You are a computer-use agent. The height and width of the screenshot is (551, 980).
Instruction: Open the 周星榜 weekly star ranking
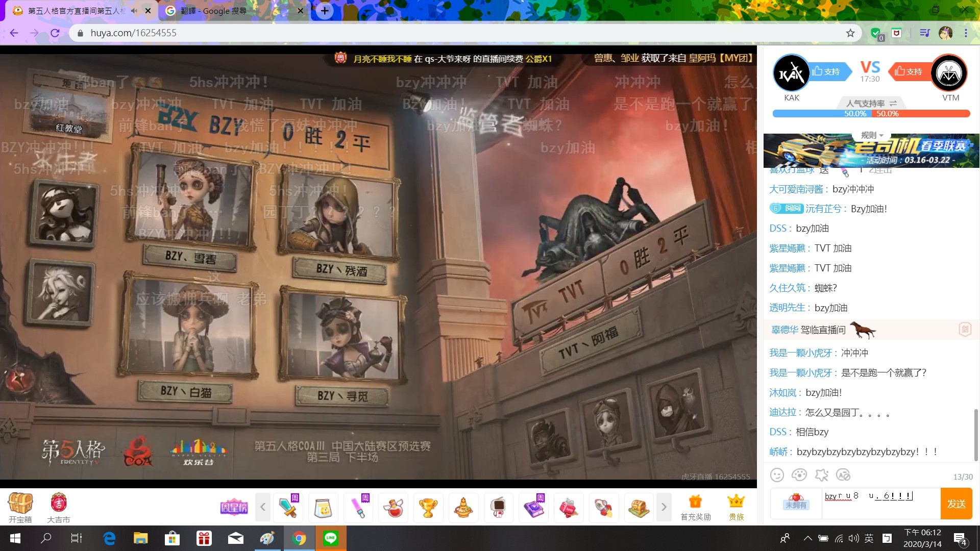pyautogui.click(x=234, y=507)
